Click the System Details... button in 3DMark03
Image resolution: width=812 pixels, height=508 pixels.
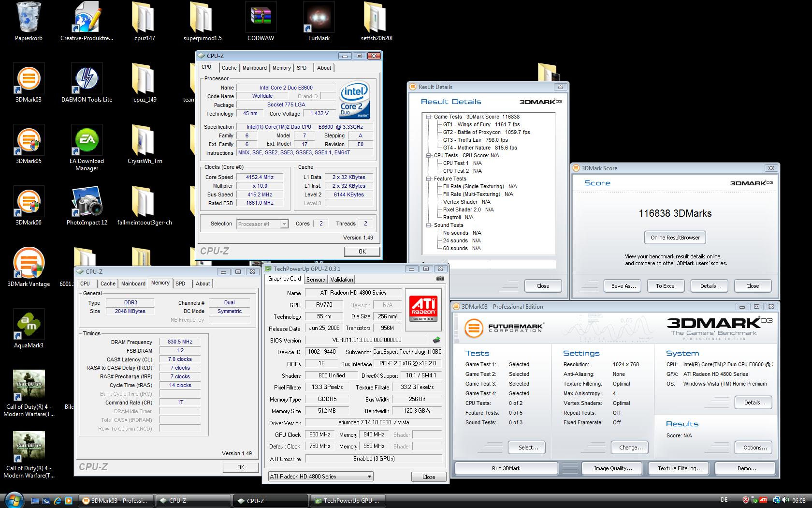754,403
